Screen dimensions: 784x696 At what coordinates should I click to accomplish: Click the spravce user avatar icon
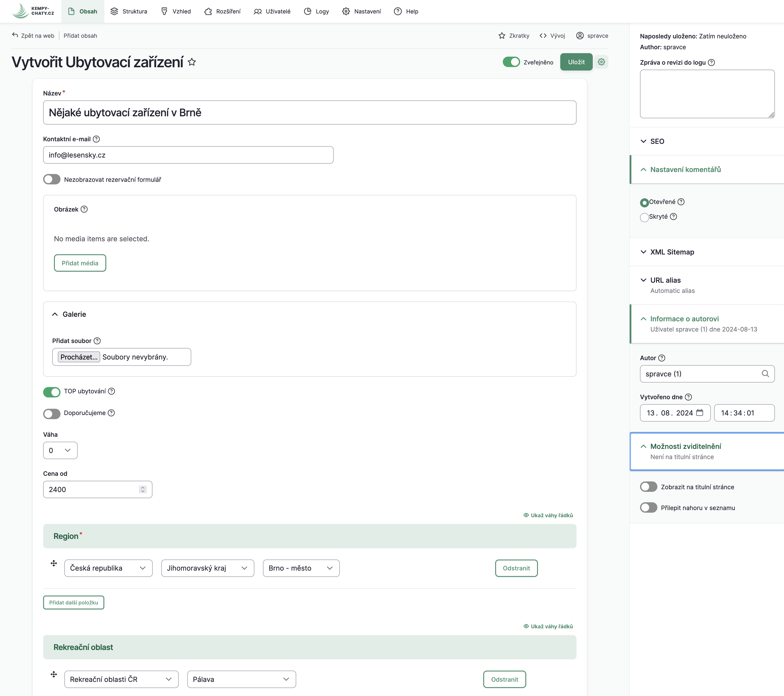tap(580, 36)
